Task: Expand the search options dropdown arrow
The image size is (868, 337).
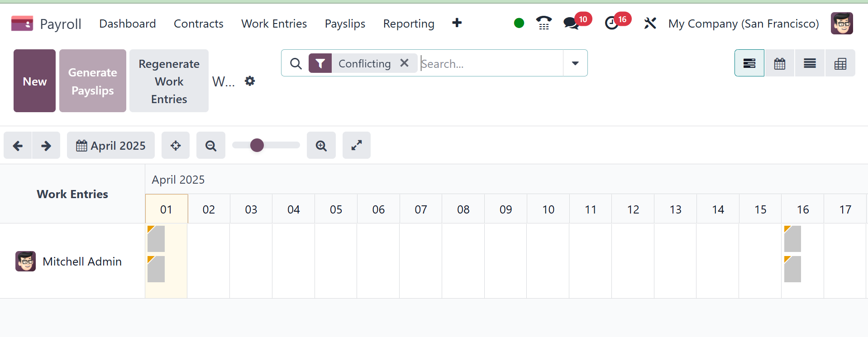Action: click(575, 63)
